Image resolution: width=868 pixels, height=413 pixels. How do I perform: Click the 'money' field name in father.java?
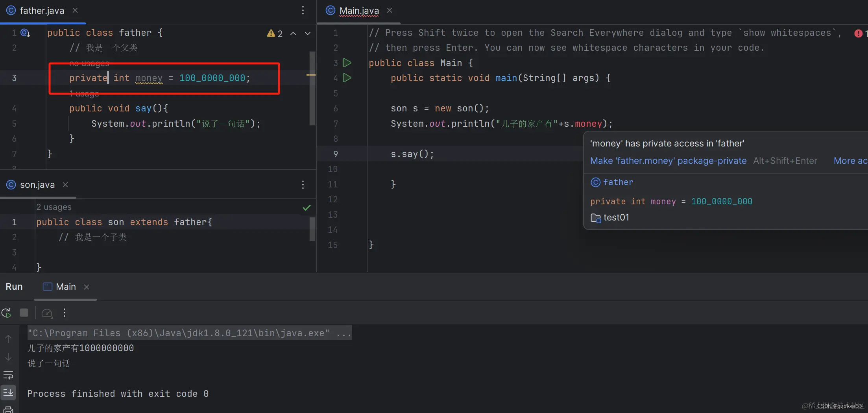point(149,78)
